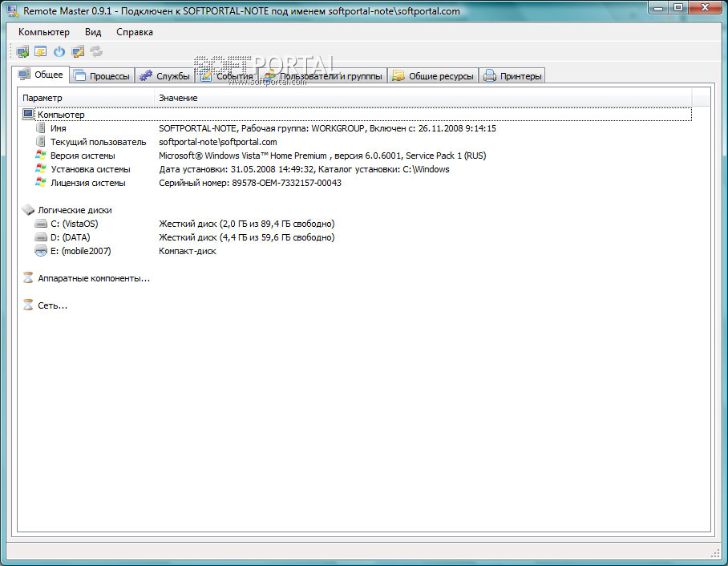Switch to the Пользователи и группы tab
This screenshot has width=728, height=566.
pos(323,75)
